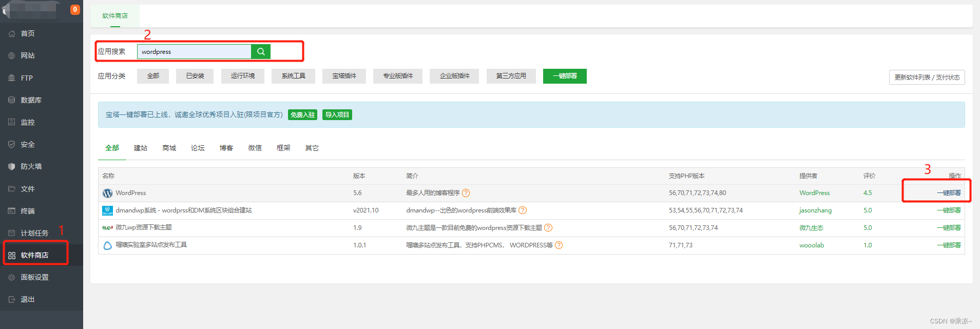Click help question mark in WordPress row
The width and height of the screenshot is (980, 329).
(x=466, y=193)
